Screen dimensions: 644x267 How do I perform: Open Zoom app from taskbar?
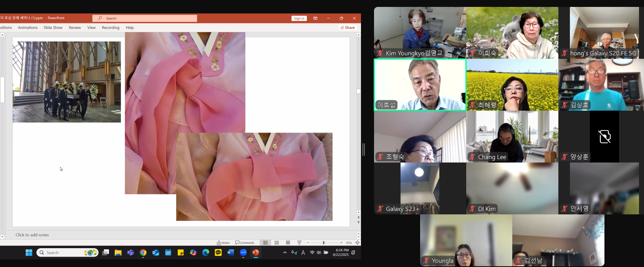tap(243, 252)
